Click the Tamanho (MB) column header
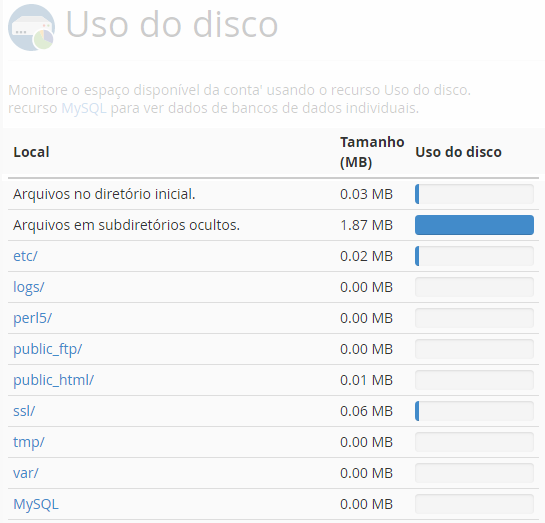The width and height of the screenshot is (545, 523). [x=372, y=152]
